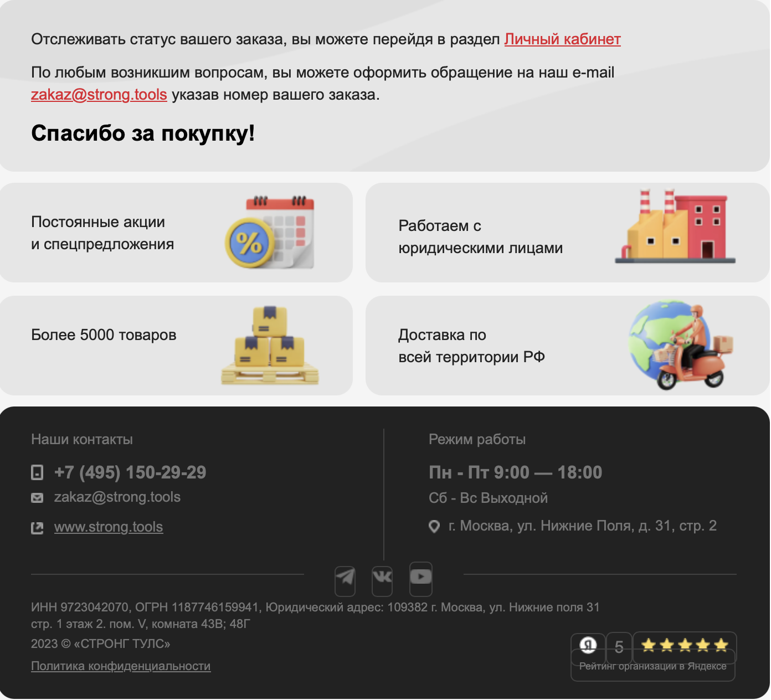Image resolution: width=771 pixels, height=700 pixels.
Task: Click the Yandex logo in the rating widget
Action: 589,646
